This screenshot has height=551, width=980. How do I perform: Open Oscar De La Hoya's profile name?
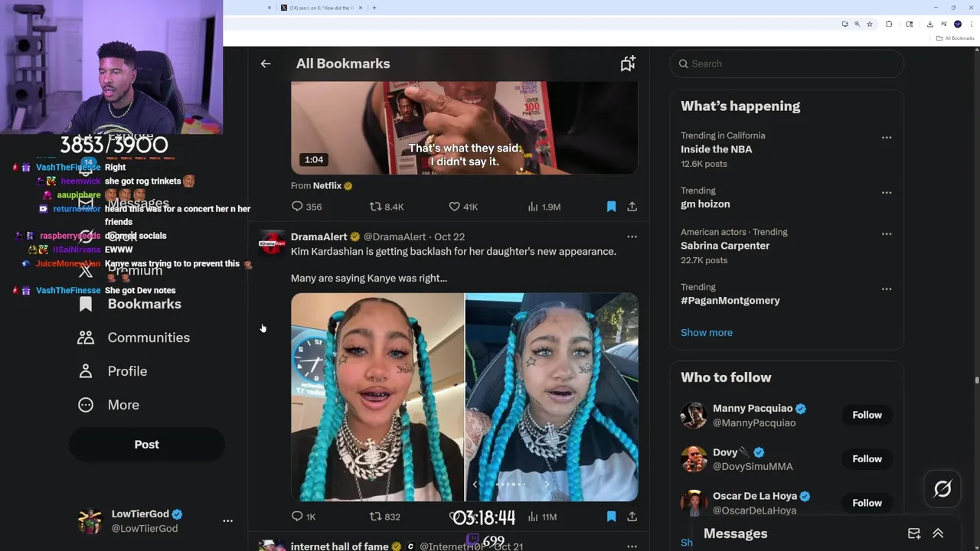coord(755,496)
